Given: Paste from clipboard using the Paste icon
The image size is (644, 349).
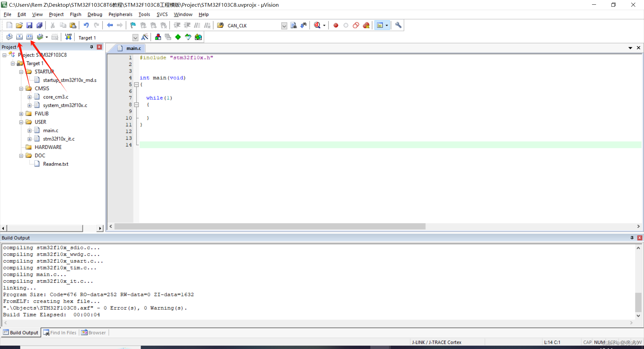Looking at the screenshot, I should pyautogui.click(x=73, y=25).
